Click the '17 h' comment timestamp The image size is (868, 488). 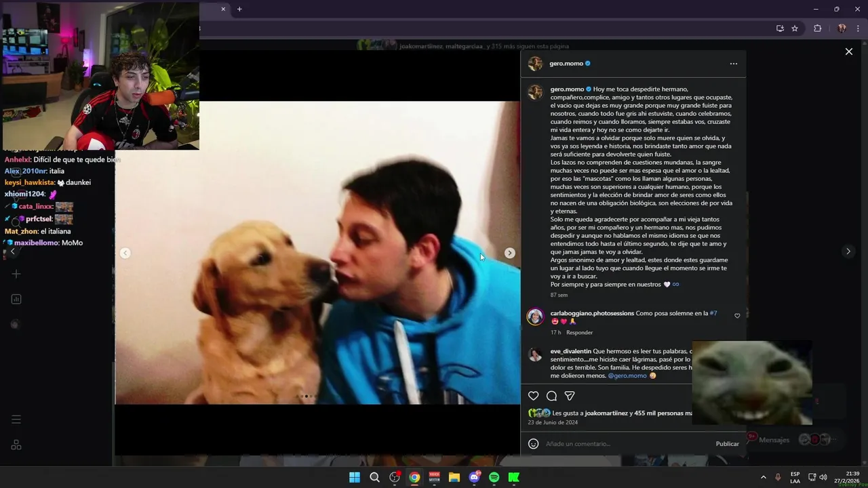coord(555,333)
